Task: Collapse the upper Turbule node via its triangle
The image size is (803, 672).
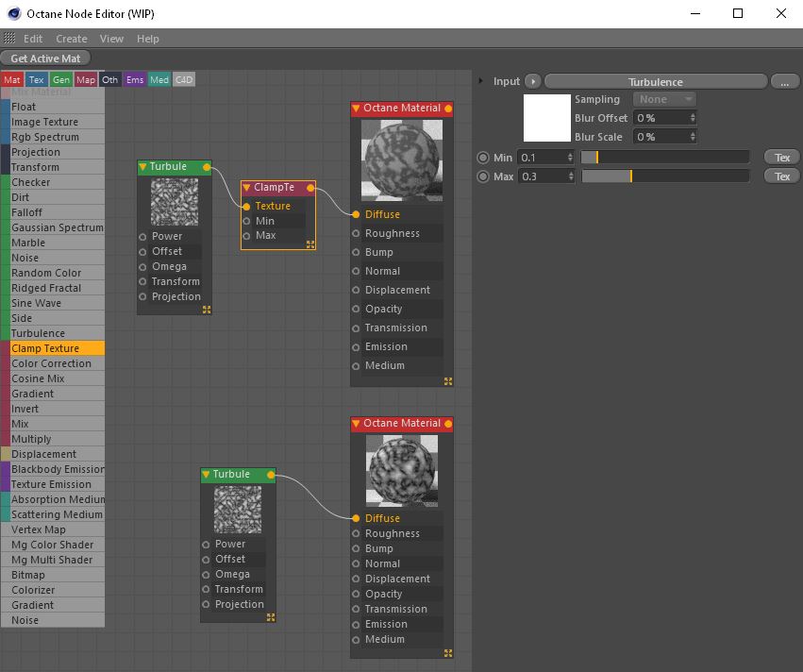Action: (142, 167)
